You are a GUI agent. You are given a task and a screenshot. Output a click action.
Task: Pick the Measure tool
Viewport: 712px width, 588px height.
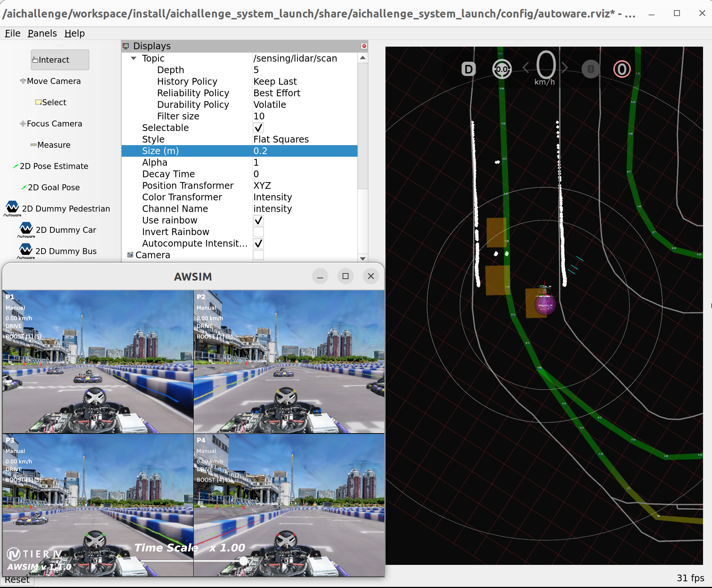pyautogui.click(x=50, y=145)
